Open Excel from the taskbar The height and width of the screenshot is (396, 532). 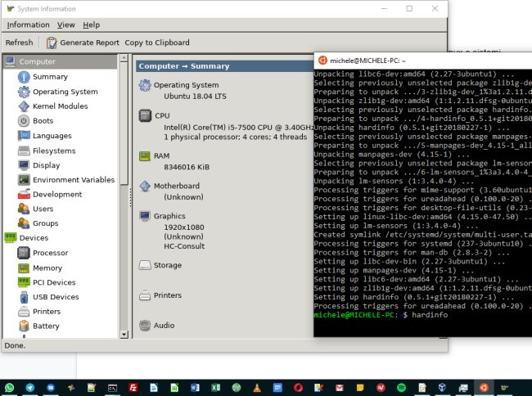215,387
